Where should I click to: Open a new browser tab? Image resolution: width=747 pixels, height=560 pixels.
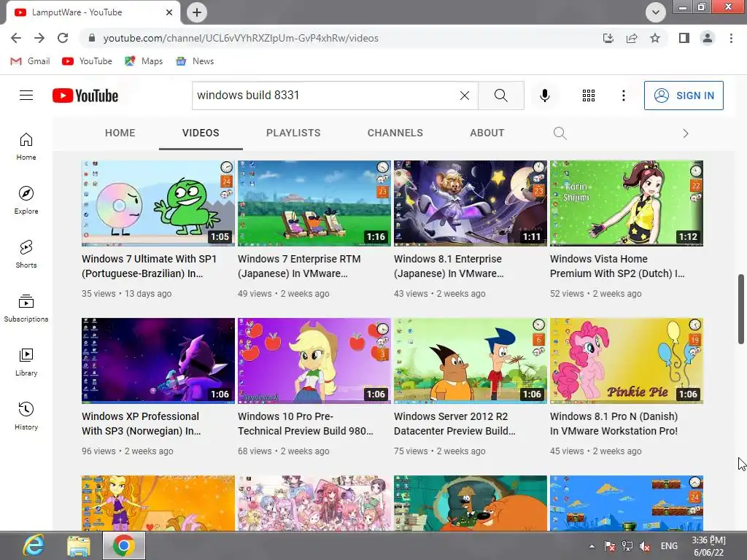pyautogui.click(x=197, y=12)
